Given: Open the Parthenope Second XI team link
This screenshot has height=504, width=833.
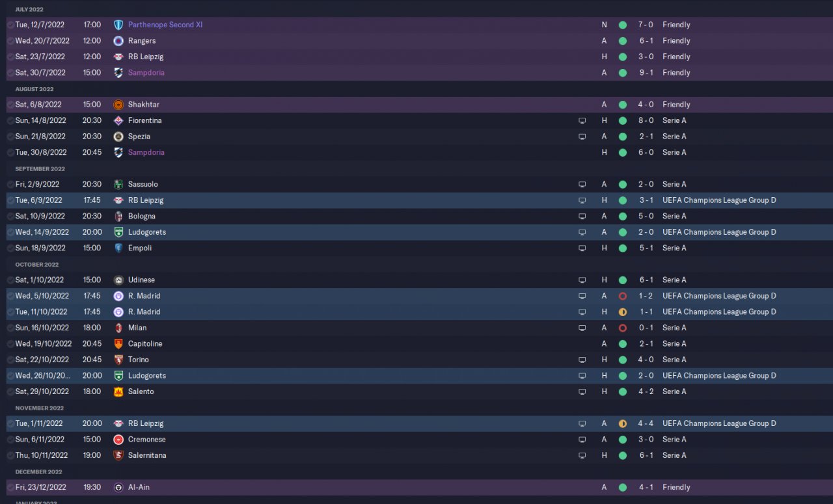Looking at the screenshot, I should coord(165,25).
